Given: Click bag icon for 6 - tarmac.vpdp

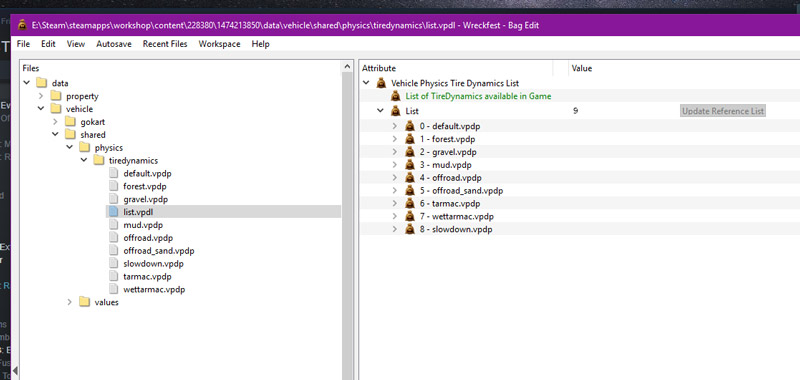Looking at the screenshot, I should pos(410,204).
